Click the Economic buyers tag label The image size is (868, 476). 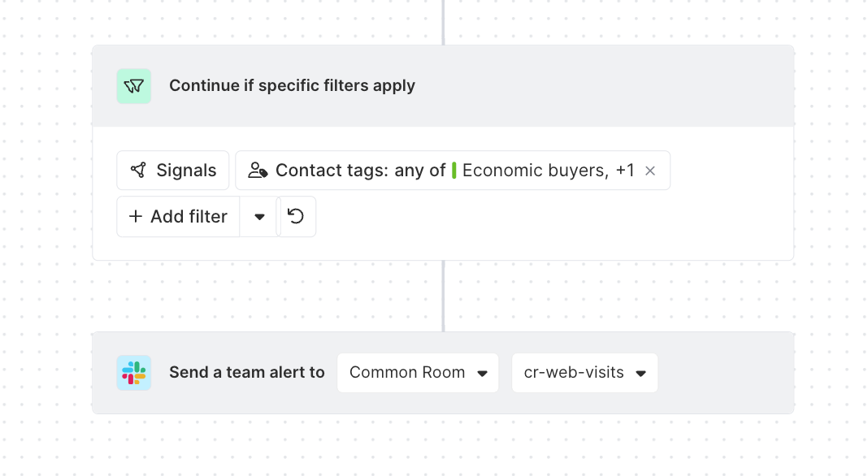tap(535, 171)
